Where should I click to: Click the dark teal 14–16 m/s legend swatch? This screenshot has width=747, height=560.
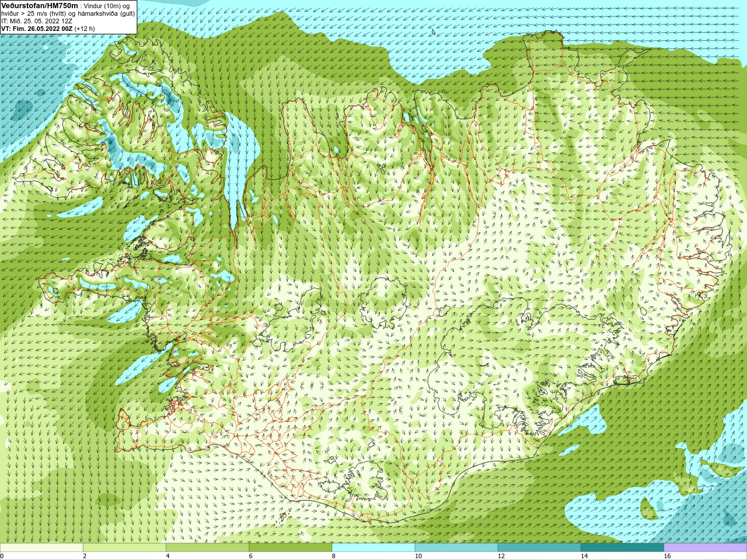[x=622, y=548]
